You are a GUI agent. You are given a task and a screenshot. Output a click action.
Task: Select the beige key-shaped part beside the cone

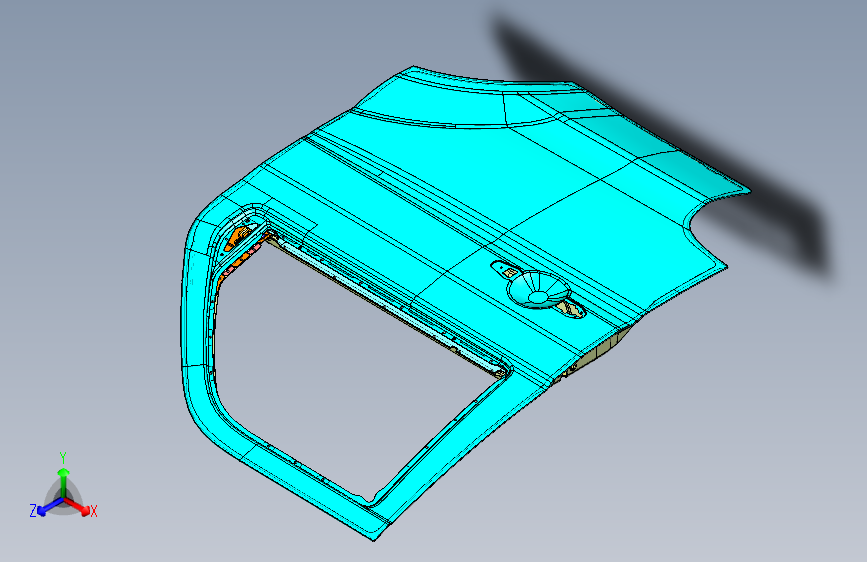[x=573, y=309]
